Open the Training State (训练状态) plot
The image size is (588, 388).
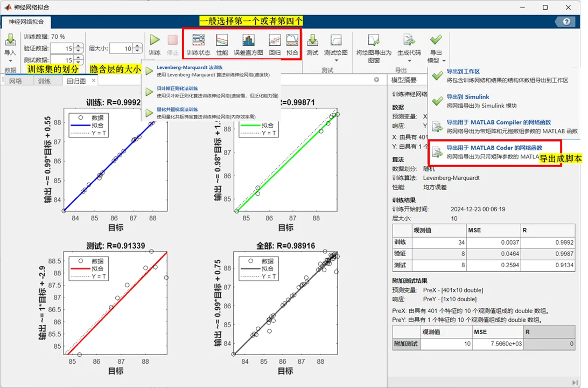tap(198, 44)
